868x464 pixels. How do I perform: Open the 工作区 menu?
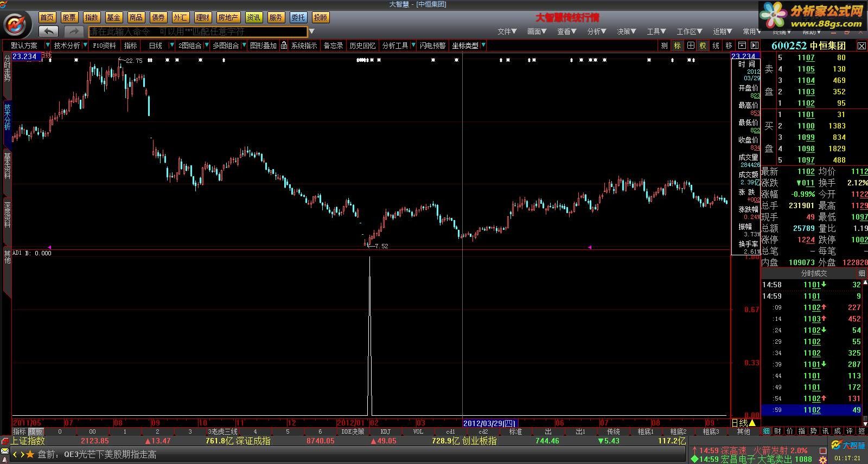click(690, 31)
